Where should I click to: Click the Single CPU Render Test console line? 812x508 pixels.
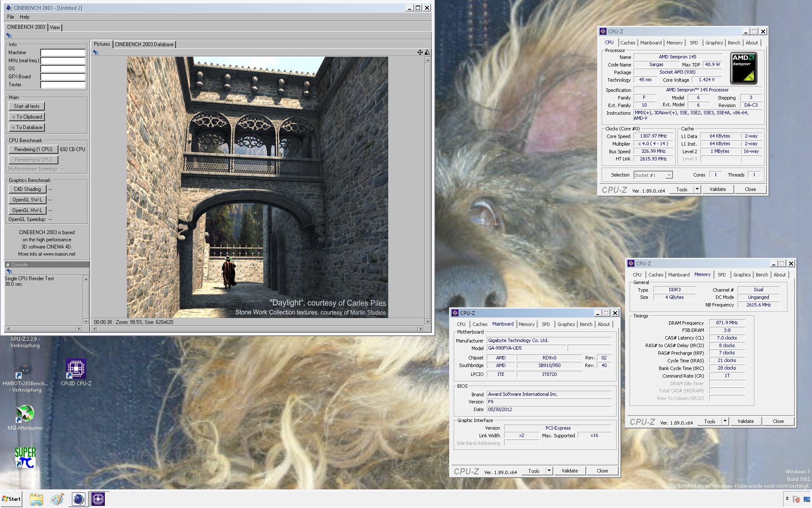[29, 279]
